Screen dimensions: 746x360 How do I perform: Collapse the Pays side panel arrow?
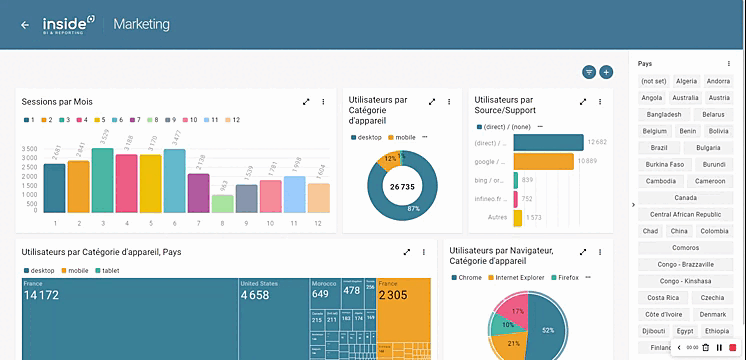pos(633,205)
